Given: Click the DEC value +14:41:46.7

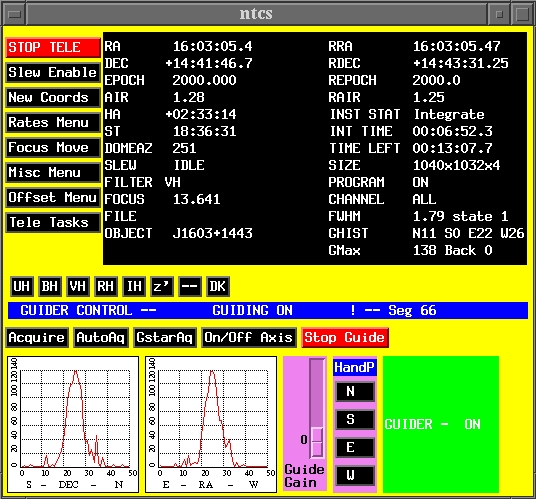Looking at the screenshot, I should point(209,63).
